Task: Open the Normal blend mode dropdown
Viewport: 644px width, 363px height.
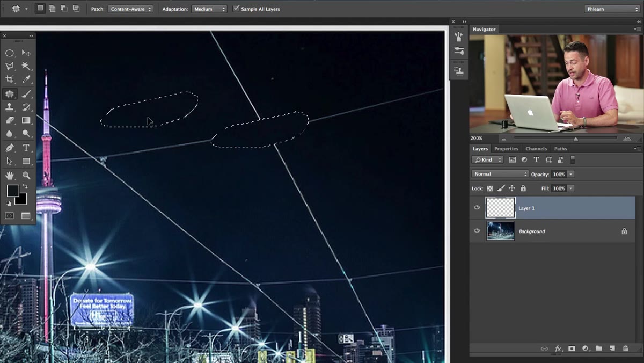Action: pos(500,174)
